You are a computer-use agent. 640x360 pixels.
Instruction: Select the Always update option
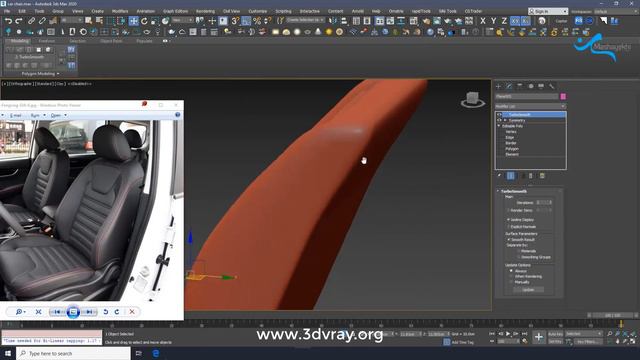pos(511,271)
